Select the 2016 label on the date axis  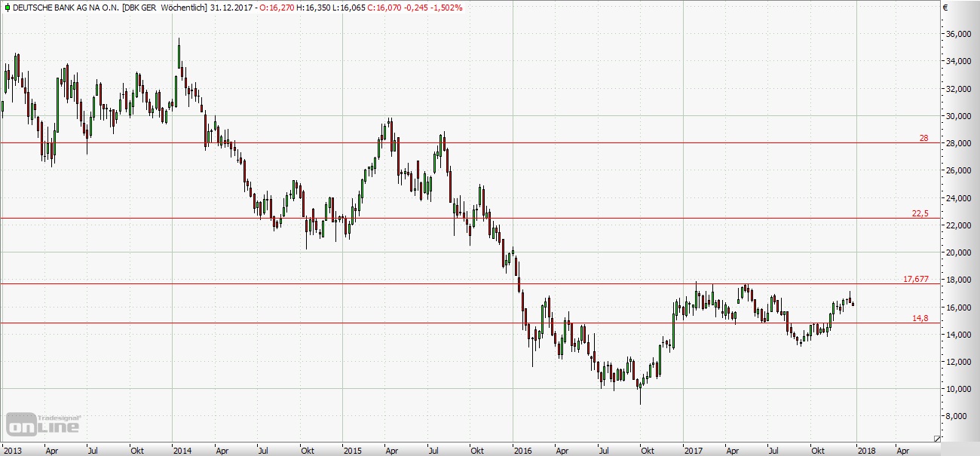522,450
